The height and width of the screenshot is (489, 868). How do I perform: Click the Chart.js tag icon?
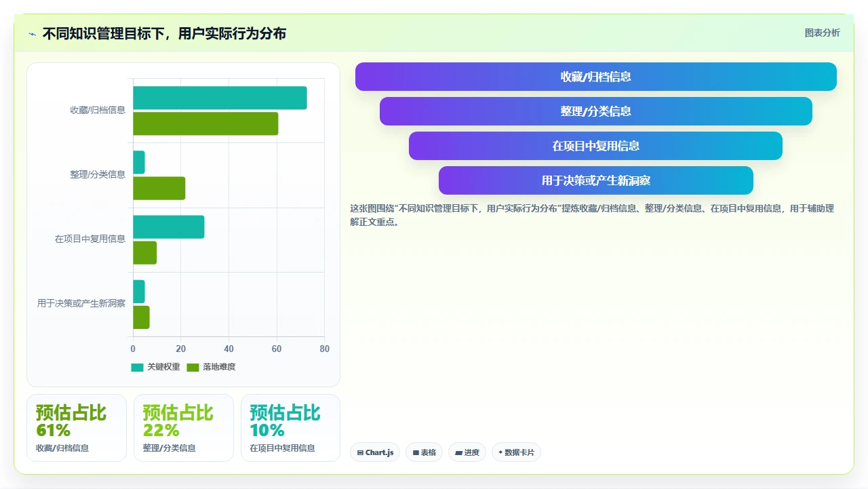360,452
